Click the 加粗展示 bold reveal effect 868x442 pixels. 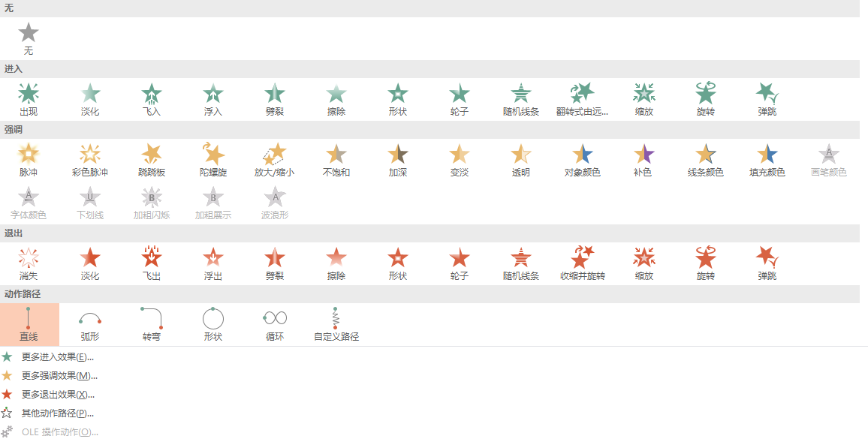213,203
